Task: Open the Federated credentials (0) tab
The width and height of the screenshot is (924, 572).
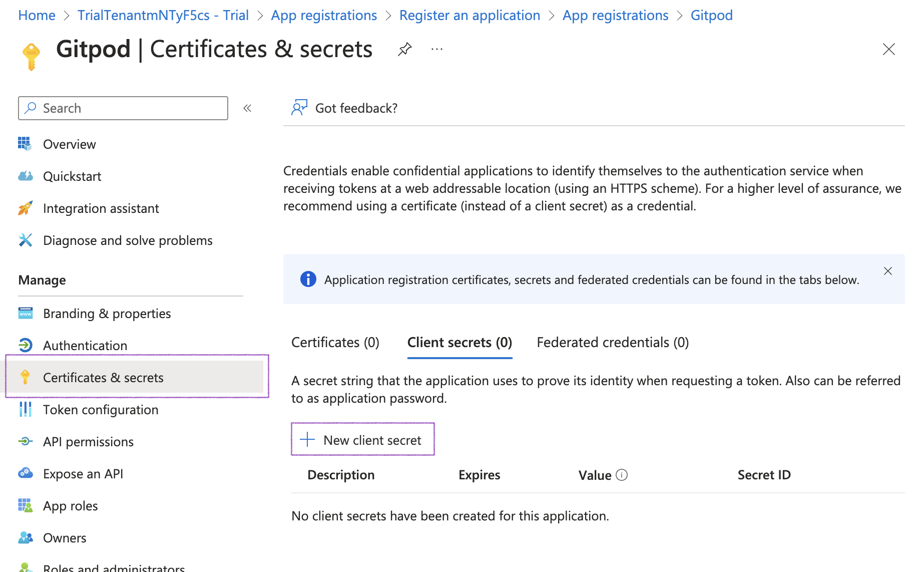Action: click(613, 343)
